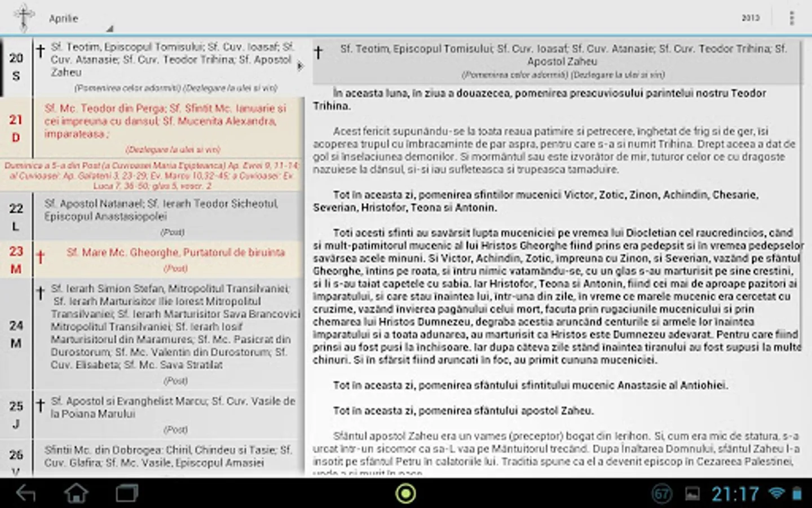The image size is (812, 508).
Task: Select day 22 Sf. Apostol Natanael entry
Action: click(152, 217)
